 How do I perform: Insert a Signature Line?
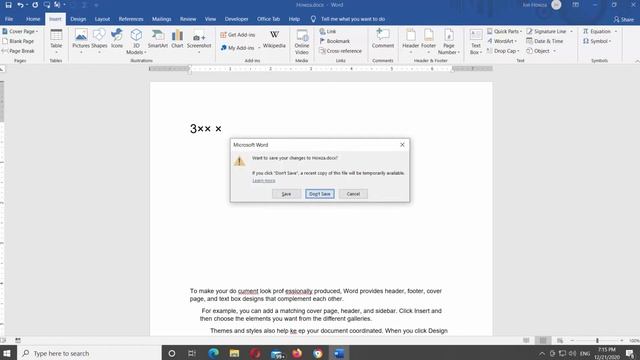(549, 31)
